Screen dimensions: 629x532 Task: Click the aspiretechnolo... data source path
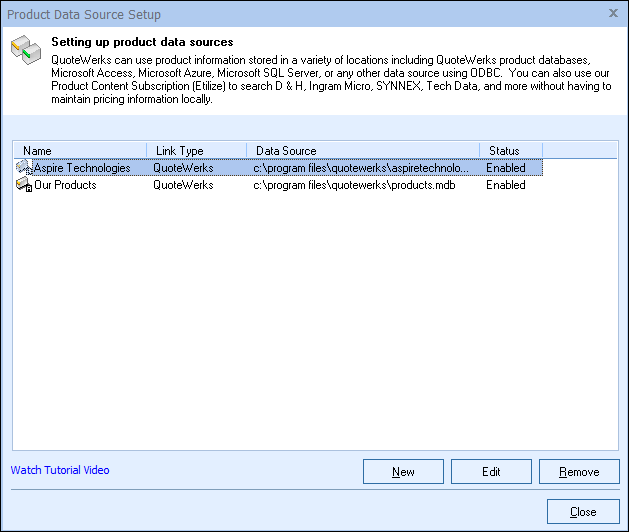tap(360, 168)
